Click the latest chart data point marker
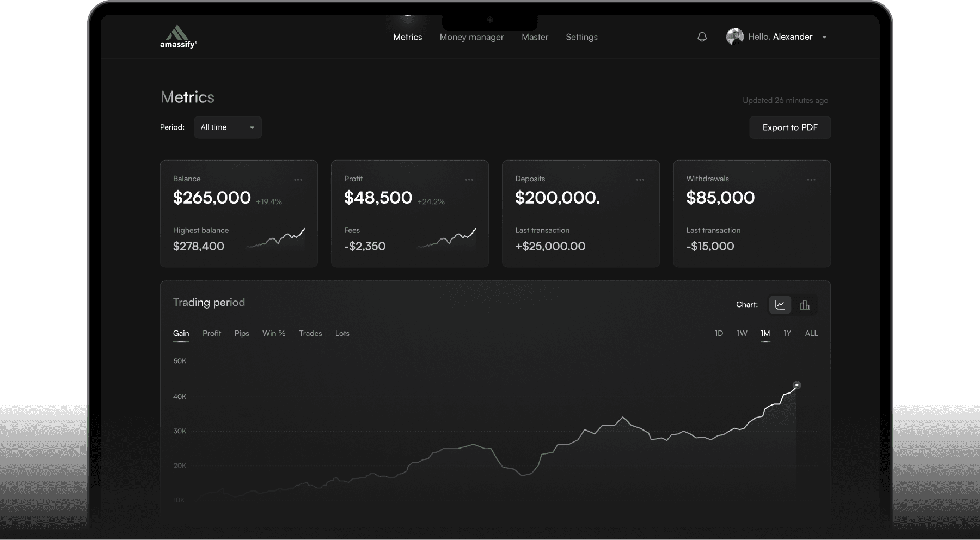Screen dimensions: 980x540 pos(797,385)
